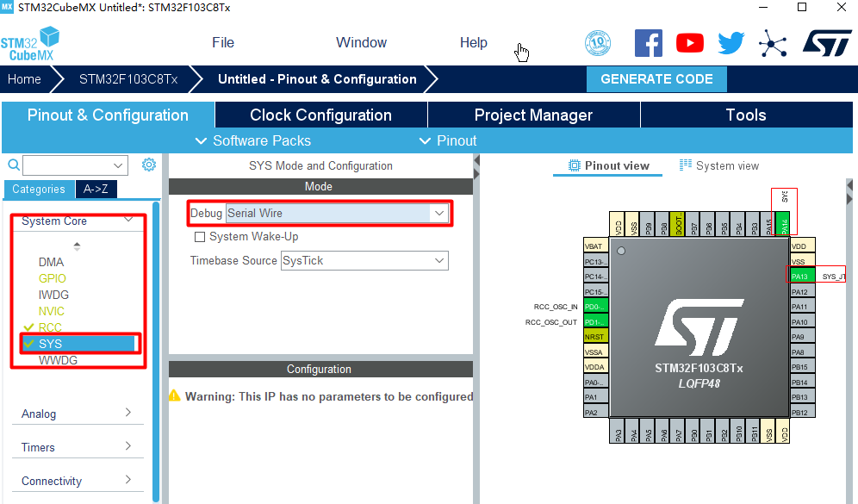Viewport: 858px width, 504px height.
Task: Collapse the middle panel with splitter arrow
Action: click(x=476, y=160)
